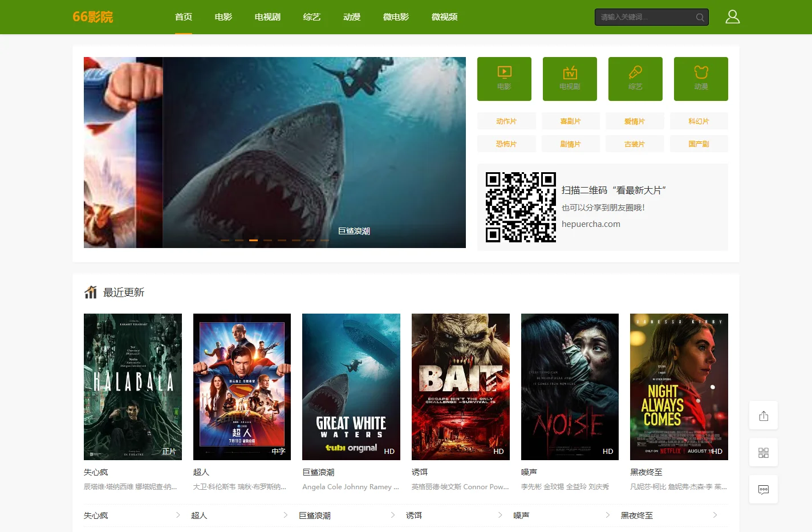812x532 pixels.
Task: Open the user account icon
Action: pyautogui.click(x=732, y=17)
